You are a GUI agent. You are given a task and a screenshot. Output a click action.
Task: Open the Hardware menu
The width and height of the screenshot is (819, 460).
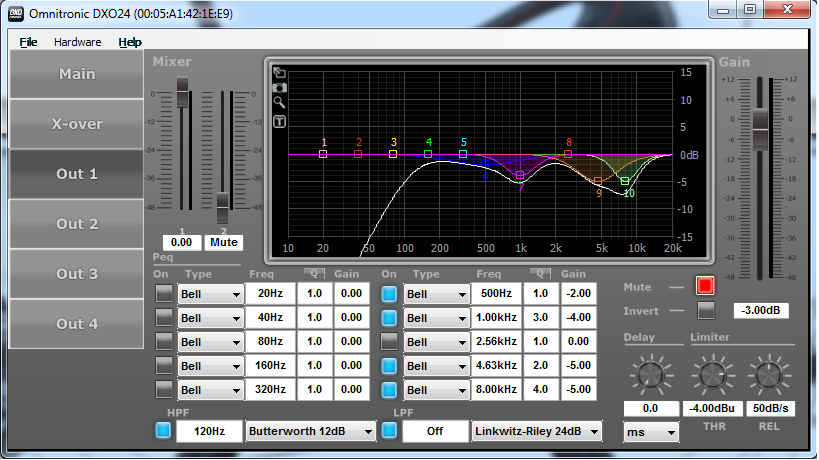[77, 42]
